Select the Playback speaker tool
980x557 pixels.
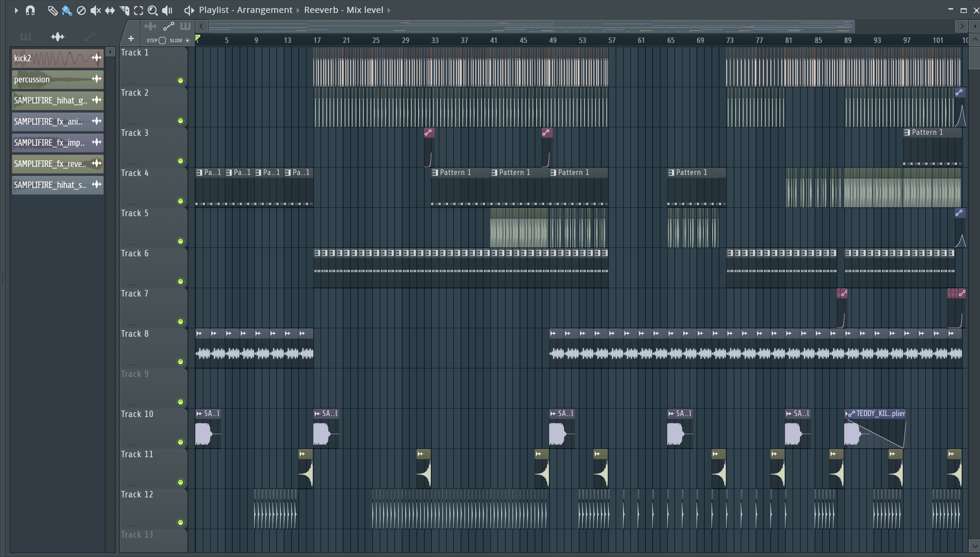[167, 10]
